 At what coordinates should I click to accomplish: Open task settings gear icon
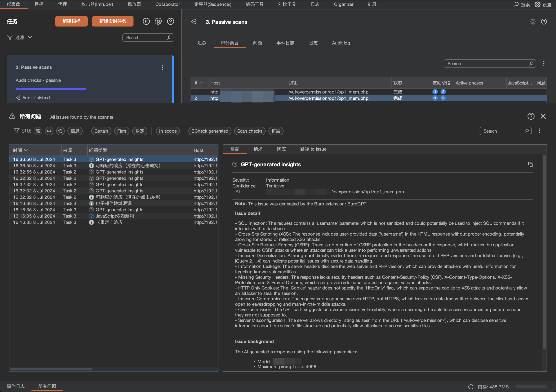[158, 21]
